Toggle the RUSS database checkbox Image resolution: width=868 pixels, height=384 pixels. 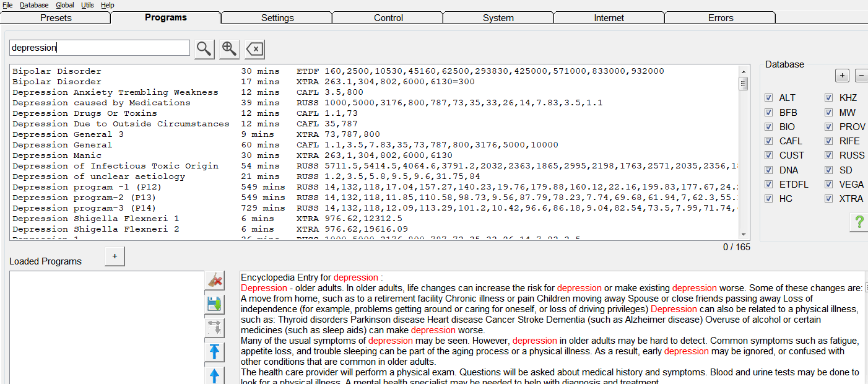pyautogui.click(x=829, y=155)
